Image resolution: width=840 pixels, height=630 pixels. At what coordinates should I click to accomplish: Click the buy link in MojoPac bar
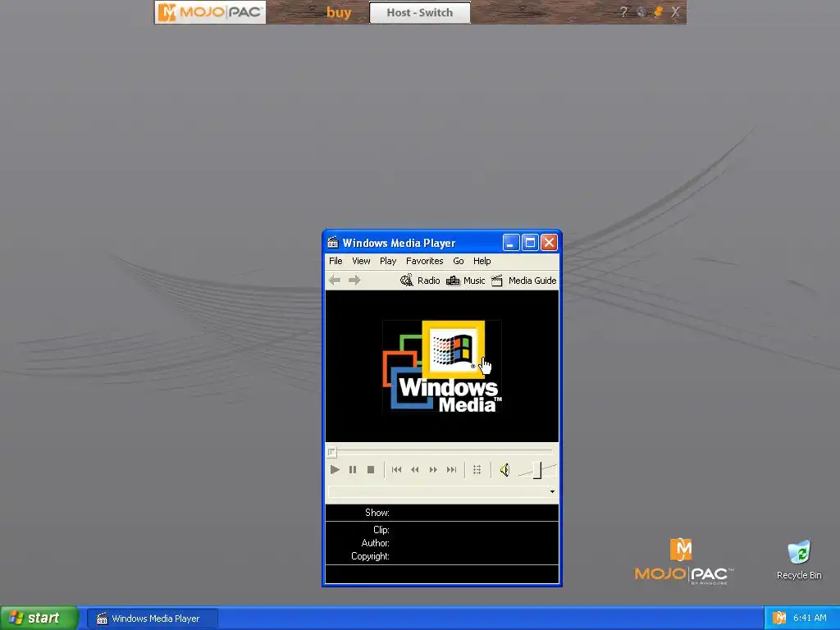tap(339, 12)
